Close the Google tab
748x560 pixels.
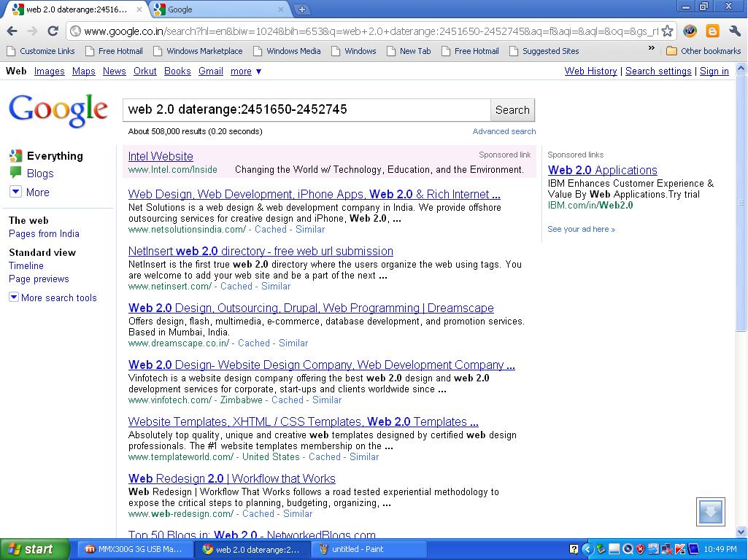pyautogui.click(x=281, y=9)
